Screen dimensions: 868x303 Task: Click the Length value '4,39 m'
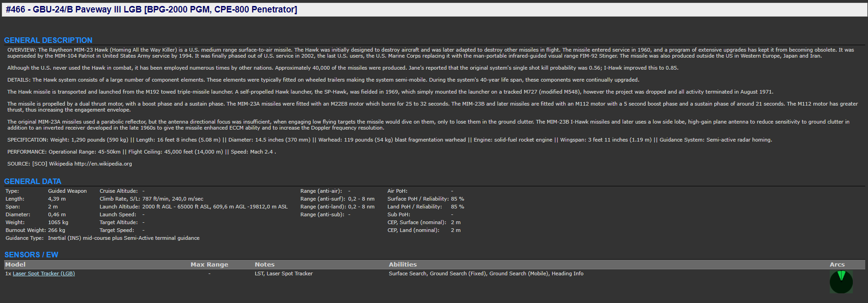pyautogui.click(x=57, y=199)
